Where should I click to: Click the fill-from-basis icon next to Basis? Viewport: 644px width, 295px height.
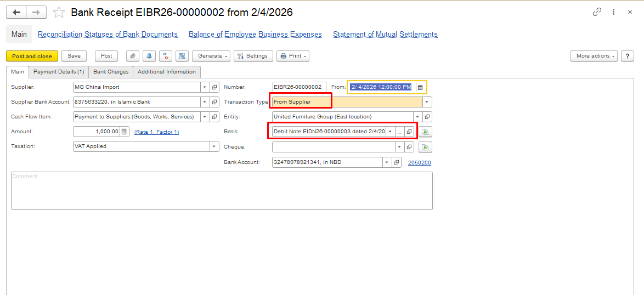click(x=425, y=132)
